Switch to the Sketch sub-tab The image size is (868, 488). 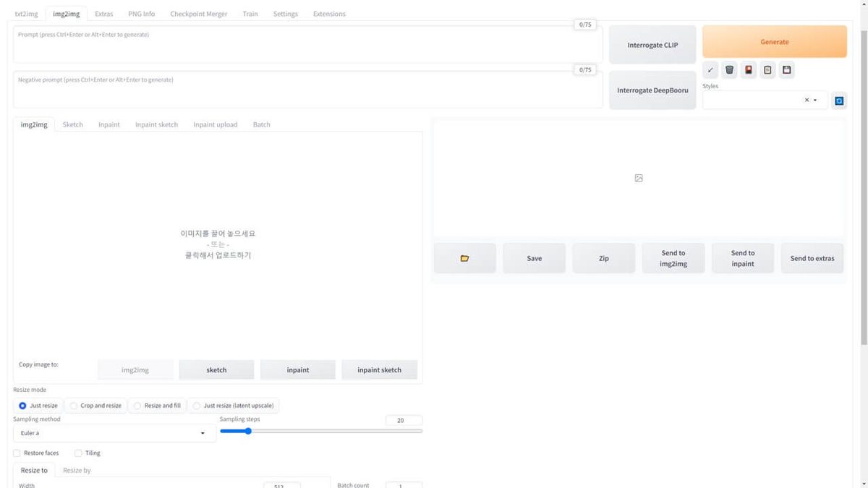73,124
